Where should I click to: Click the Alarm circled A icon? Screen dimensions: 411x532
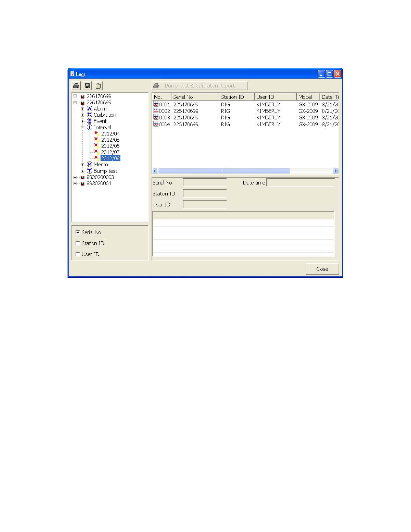(89, 109)
